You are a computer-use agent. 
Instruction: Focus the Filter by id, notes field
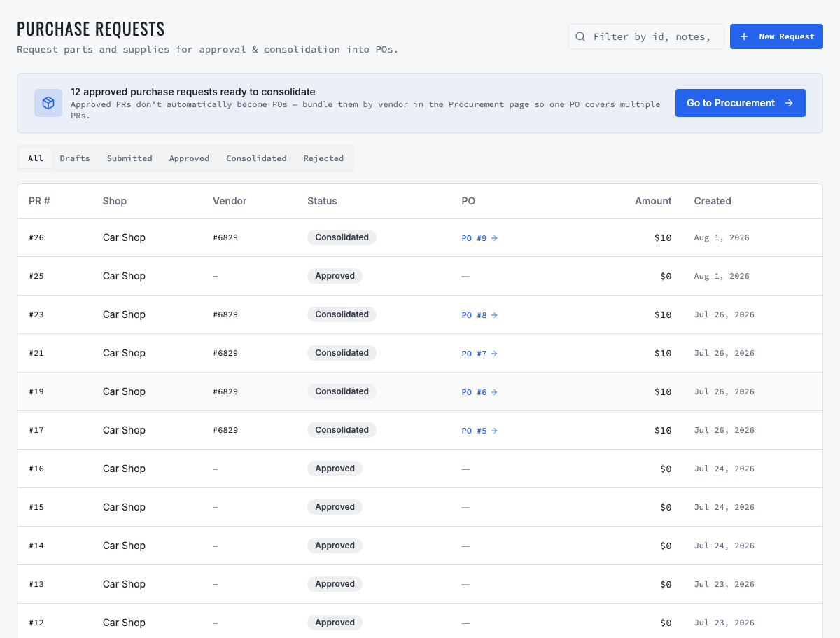[x=646, y=36]
